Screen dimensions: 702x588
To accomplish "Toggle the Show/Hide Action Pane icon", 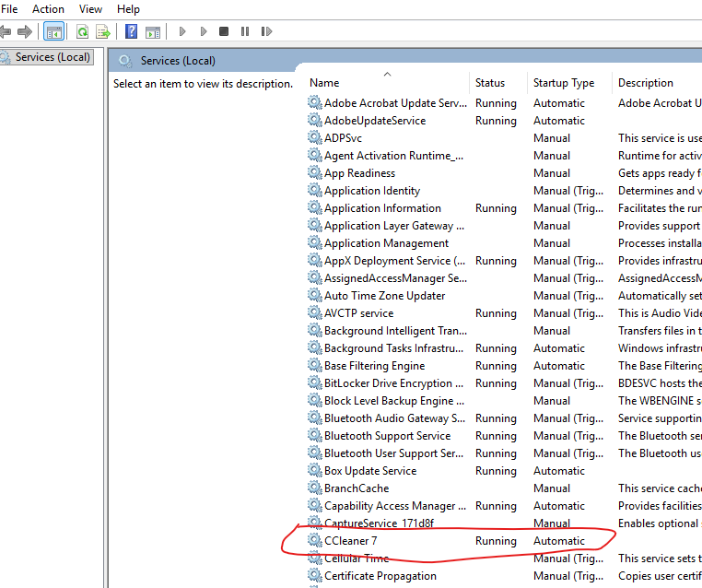I will pyautogui.click(x=152, y=31).
